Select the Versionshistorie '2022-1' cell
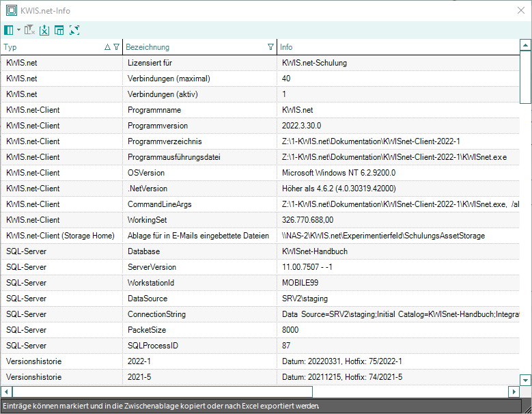The image size is (532, 414). click(x=199, y=361)
